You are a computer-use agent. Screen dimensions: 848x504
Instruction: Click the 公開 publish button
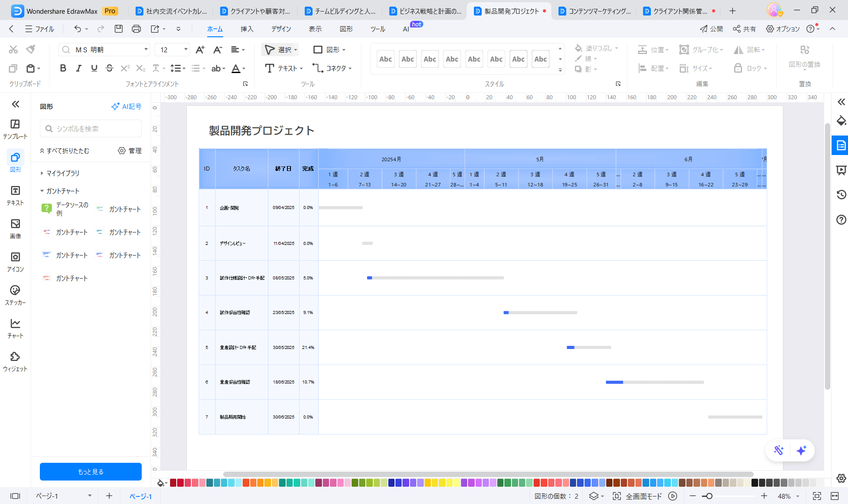711,29
